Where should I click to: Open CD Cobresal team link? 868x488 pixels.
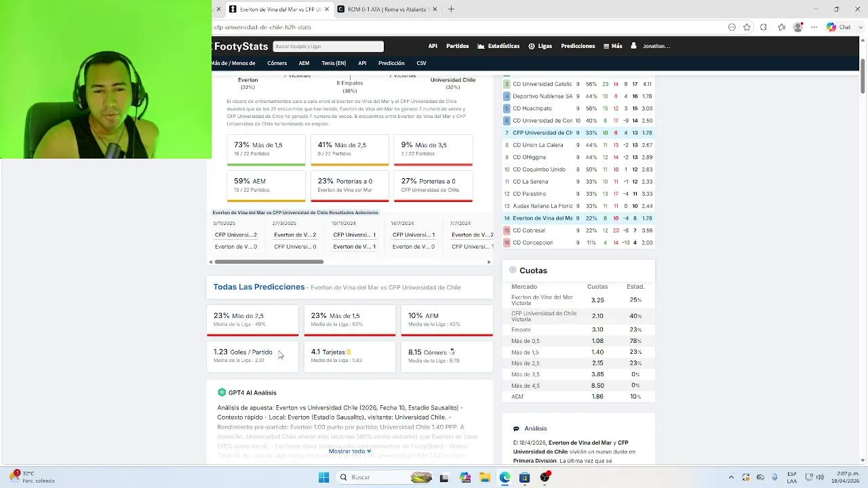(x=529, y=230)
